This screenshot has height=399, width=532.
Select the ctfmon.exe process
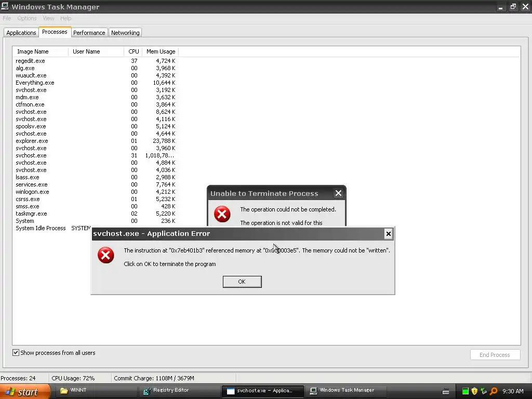point(96,104)
